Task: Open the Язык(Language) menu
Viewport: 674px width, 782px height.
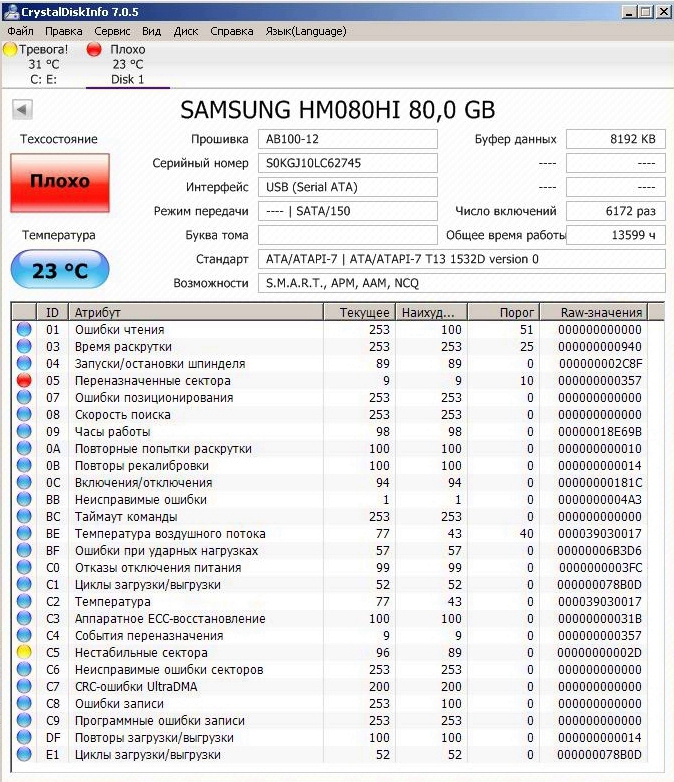Action: [x=306, y=31]
